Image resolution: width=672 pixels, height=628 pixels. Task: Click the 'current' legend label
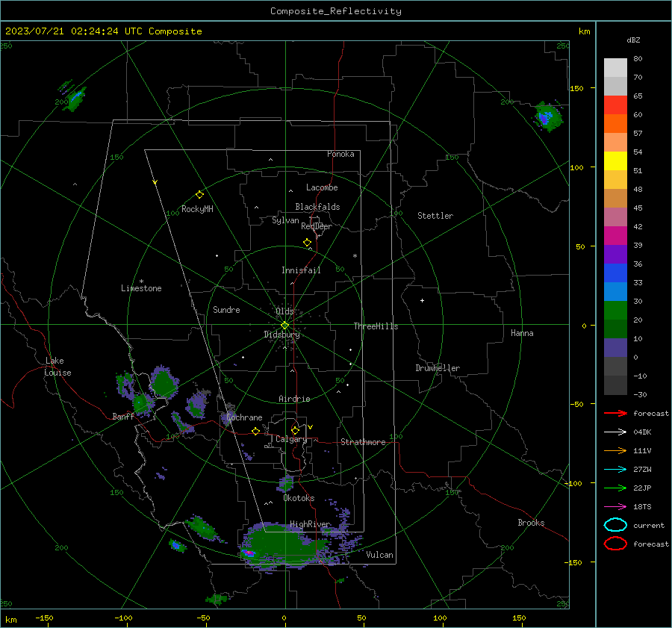(x=649, y=525)
